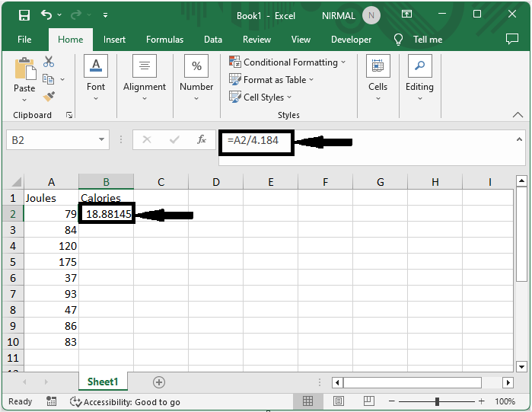The height and width of the screenshot is (412, 532).
Task: Select cell A1 containing Joules
Action: pyautogui.click(x=51, y=198)
